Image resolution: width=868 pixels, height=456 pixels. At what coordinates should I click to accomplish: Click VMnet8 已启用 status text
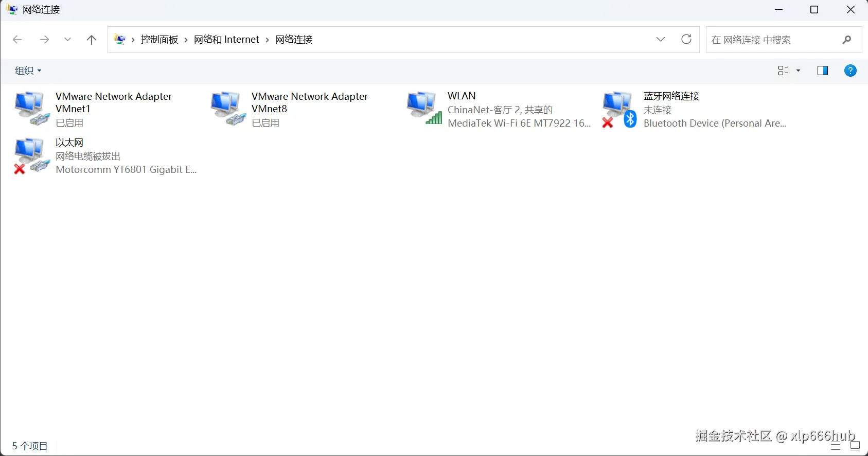265,123
